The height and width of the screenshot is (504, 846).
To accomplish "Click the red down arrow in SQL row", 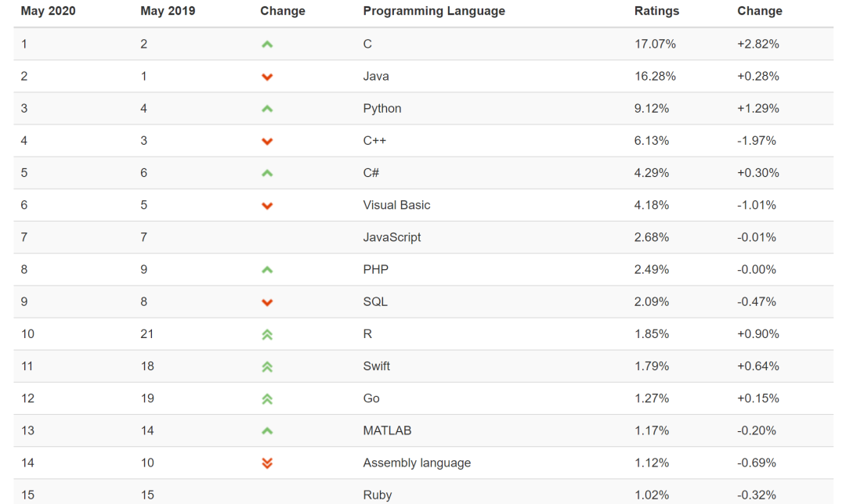I will tap(267, 302).
